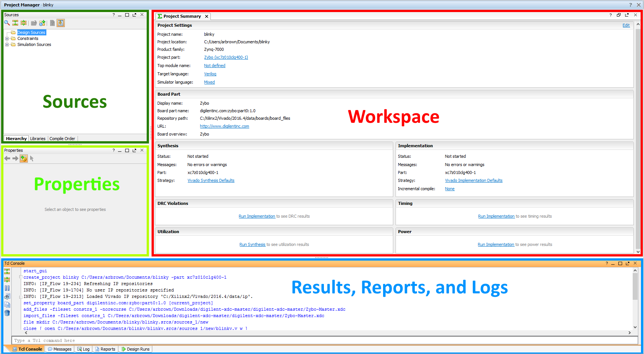Click the binoculars Find icon in Tcl Console
Screen dimensions: 644x354
[x=7, y=296]
